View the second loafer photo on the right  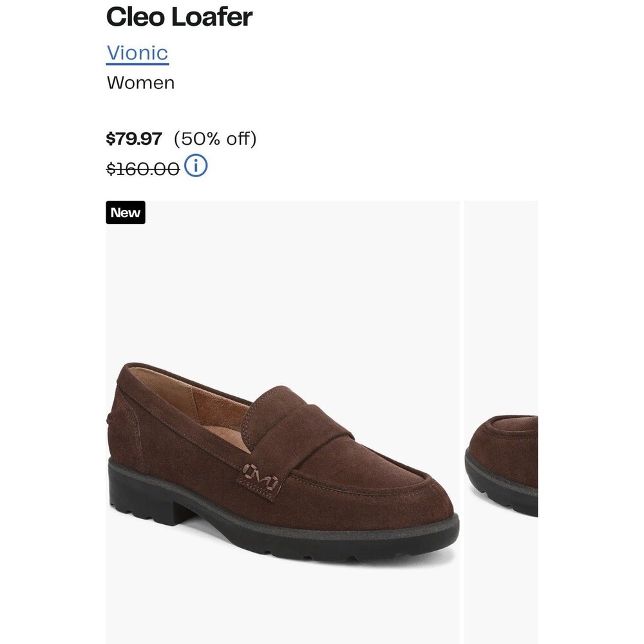[501, 422]
